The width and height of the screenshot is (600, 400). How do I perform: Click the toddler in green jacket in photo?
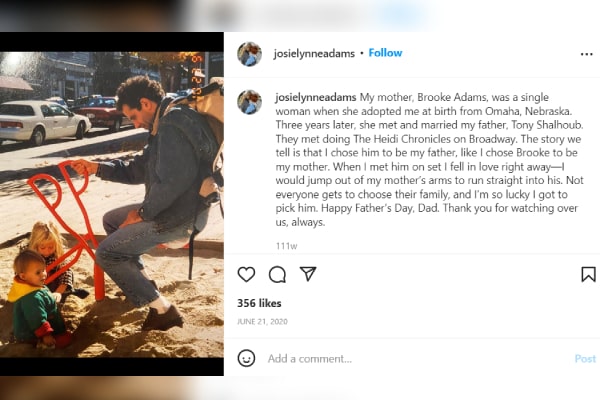[36, 299]
